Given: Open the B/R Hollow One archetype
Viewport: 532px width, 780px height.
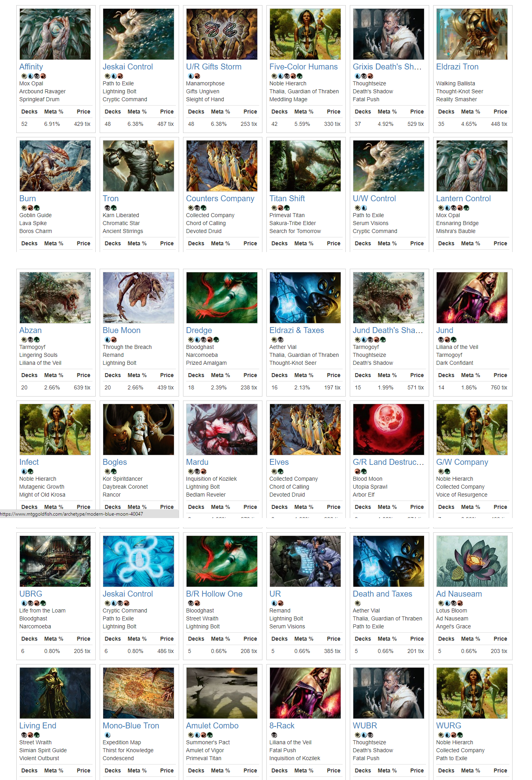Looking at the screenshot, I should point(214,594).
